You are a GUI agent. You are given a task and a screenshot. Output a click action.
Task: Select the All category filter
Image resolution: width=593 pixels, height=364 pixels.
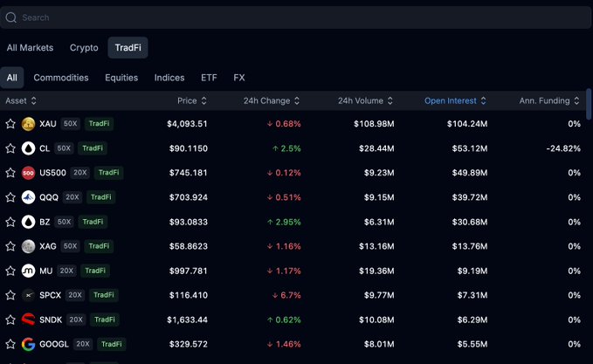[x=11, y=78]
